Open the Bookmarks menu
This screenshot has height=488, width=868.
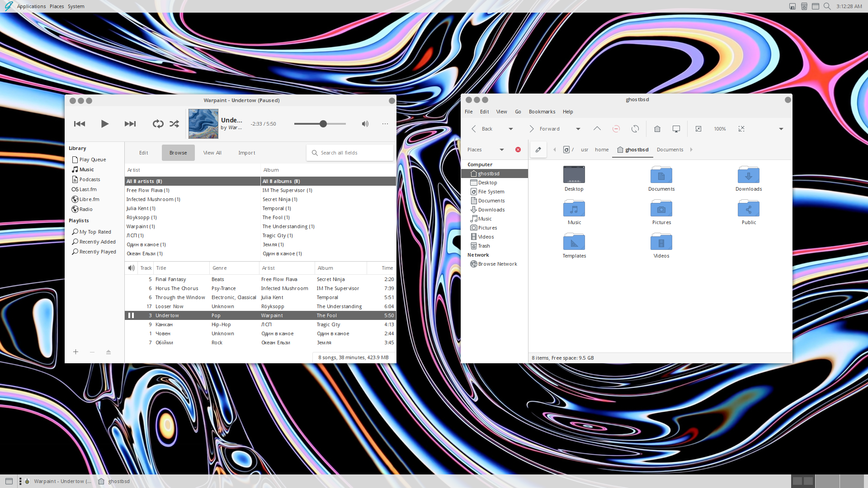[x=542, y=112]
